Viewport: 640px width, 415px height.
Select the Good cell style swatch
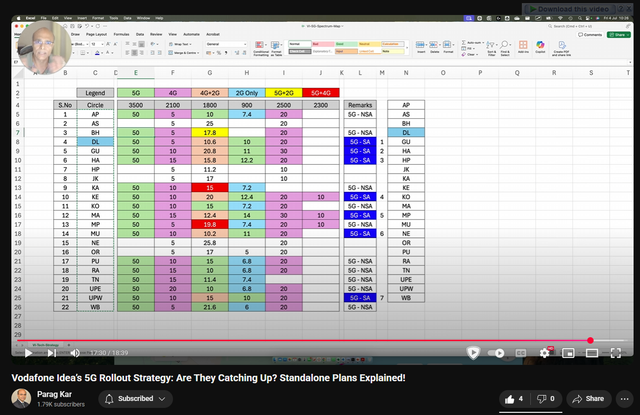click(346, 44)
